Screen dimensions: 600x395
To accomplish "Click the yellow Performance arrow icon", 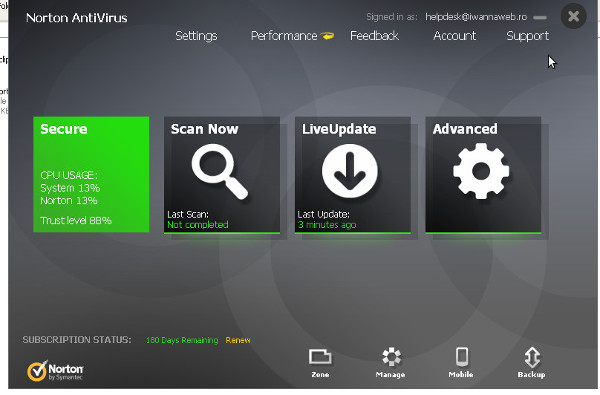I will pyautogui.click(x=328, y=36).
